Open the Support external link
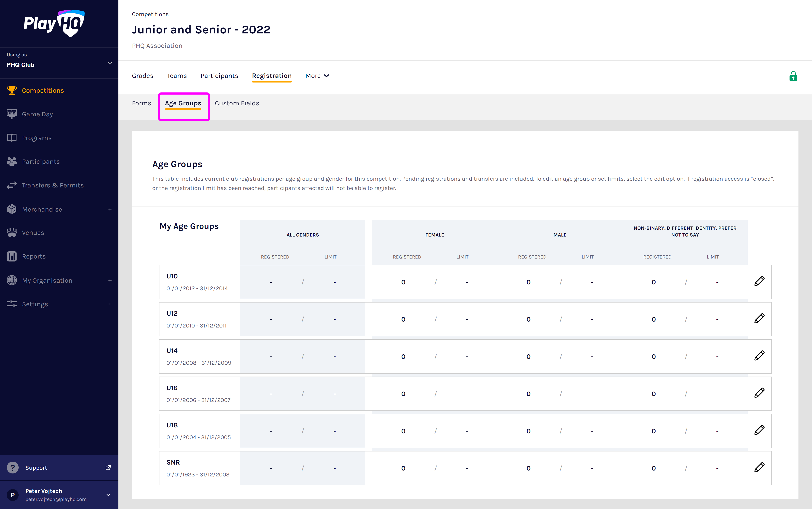This screenshot has height=509, width=812. tap(108, 468)
